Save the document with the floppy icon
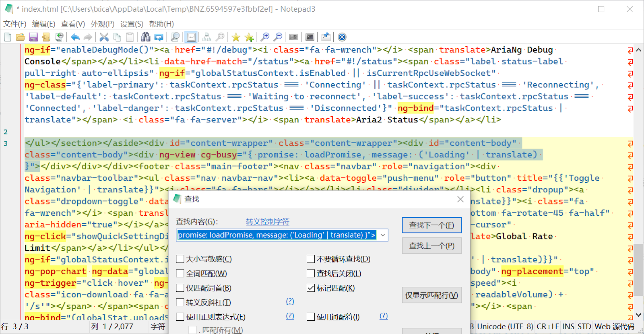The width and height of the screenshot is (644, 334). click(33, 37)
